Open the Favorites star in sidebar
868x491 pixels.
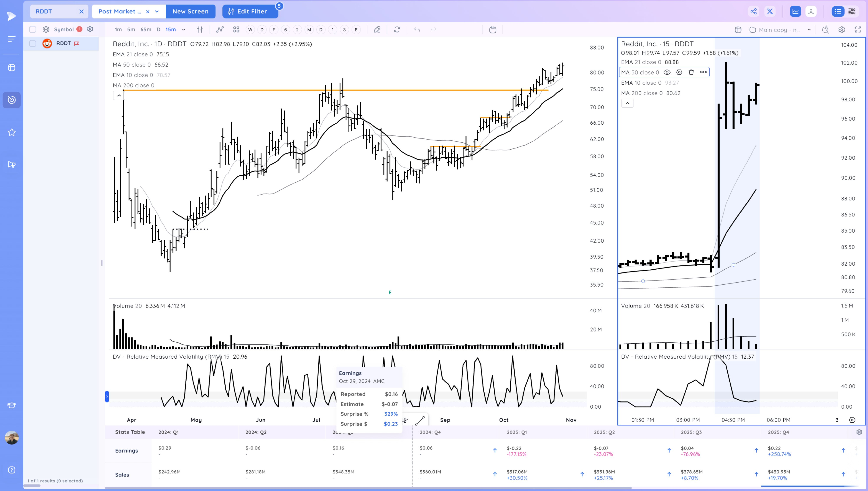[x=12, y=132]
